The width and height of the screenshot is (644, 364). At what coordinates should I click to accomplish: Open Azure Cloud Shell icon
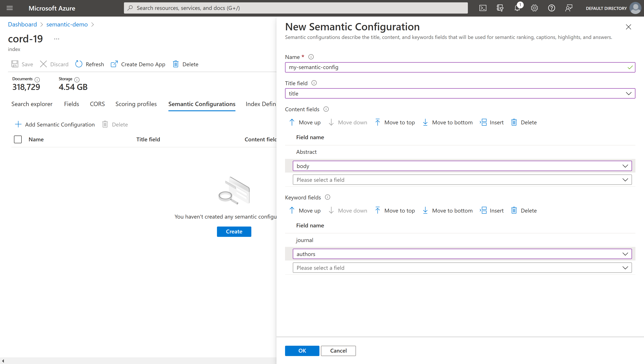pyautogui.click(x=483, y=8)
